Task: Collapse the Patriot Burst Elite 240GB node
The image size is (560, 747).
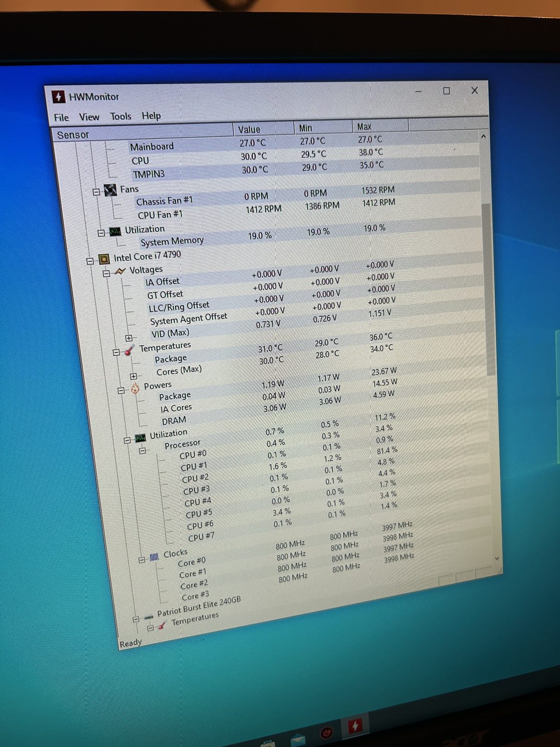Action: click(x=135, y=619)
